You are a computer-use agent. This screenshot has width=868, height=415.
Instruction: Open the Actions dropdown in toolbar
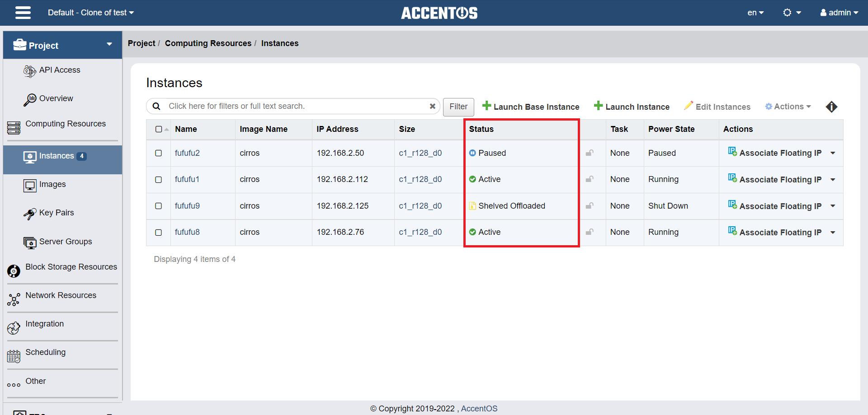[788, 107]
